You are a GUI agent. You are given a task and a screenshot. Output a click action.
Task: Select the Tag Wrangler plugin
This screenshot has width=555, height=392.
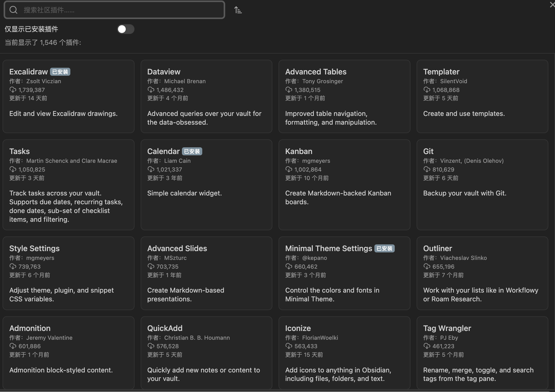pos(447,328)
